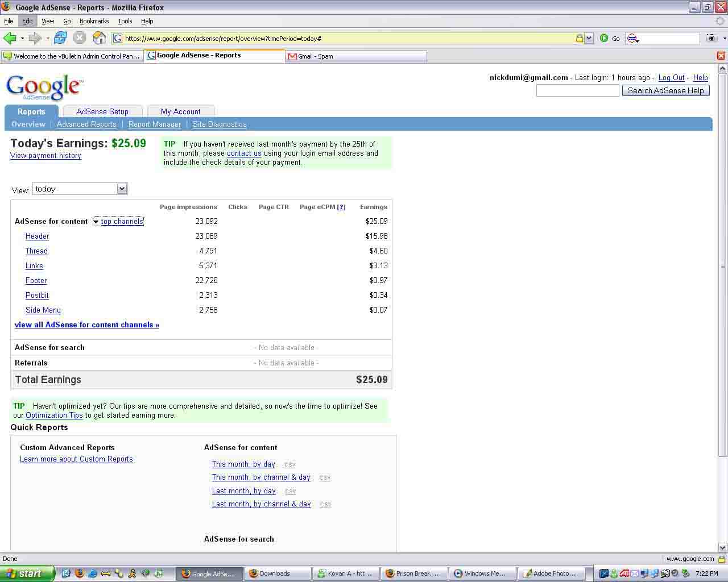Go back with the green Back arrow
The image size is (728, 582).
[x=10, y=38]
